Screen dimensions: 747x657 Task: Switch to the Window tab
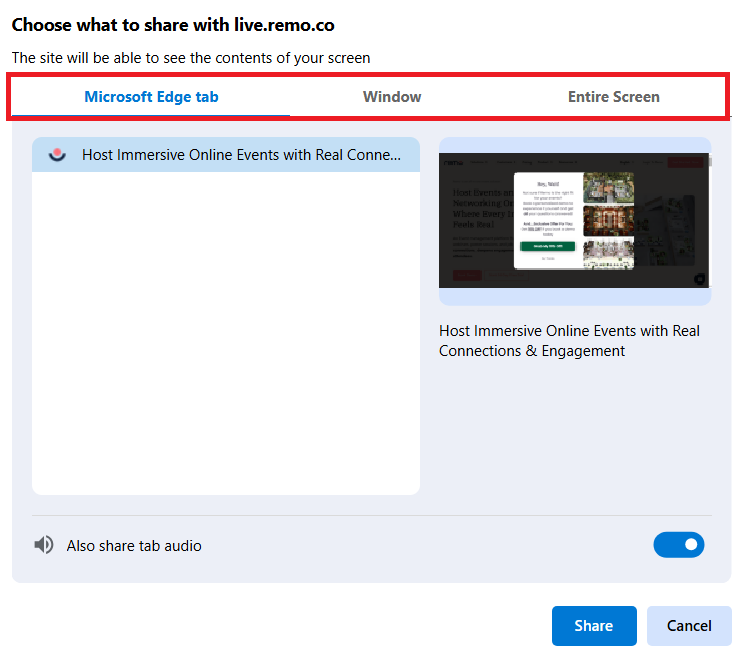pyautogui.click(x=392, y=97)
